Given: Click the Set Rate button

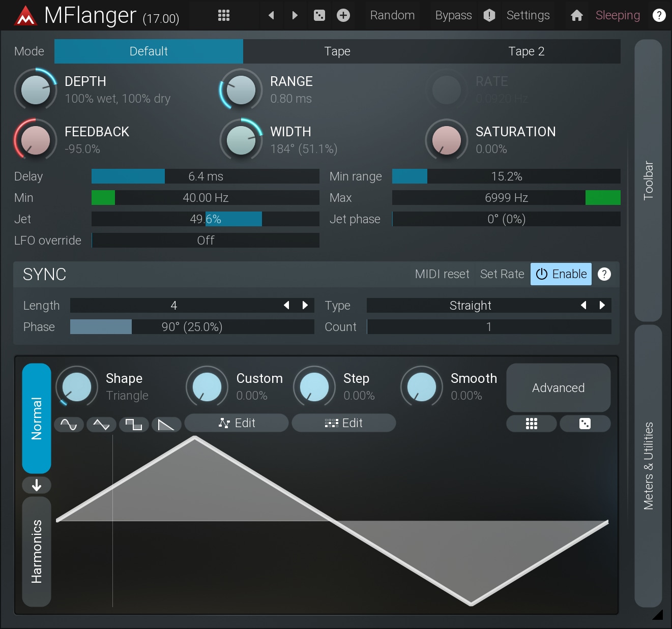Looking at the screenshot, I should pos(502,274).
